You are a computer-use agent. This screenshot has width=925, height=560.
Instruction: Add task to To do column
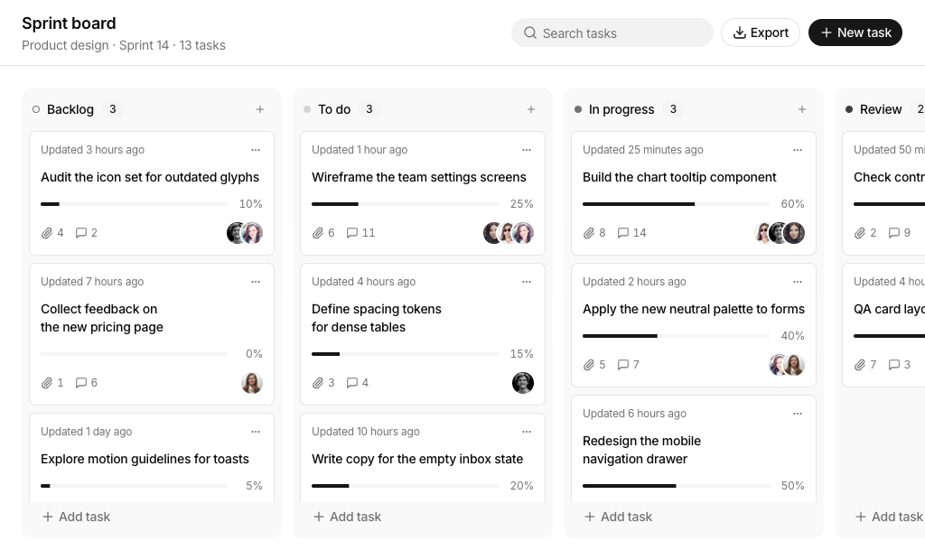pos(347,517)
